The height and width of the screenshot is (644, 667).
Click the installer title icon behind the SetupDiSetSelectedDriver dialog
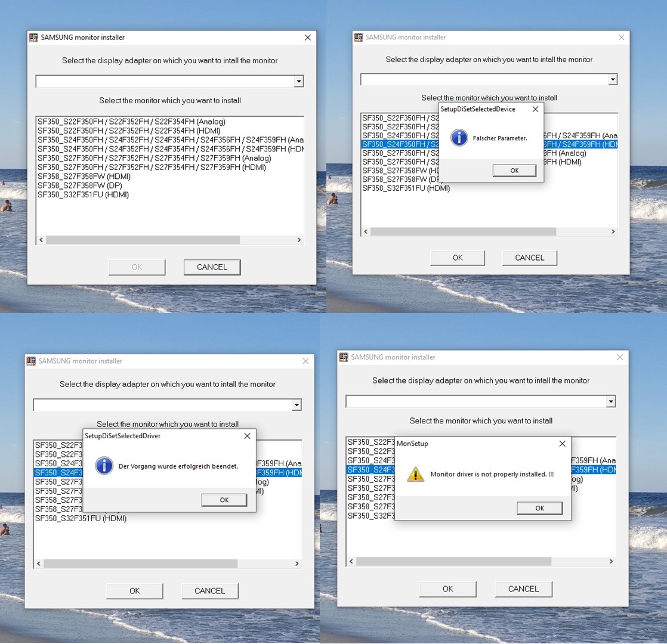tap(31, 361)
